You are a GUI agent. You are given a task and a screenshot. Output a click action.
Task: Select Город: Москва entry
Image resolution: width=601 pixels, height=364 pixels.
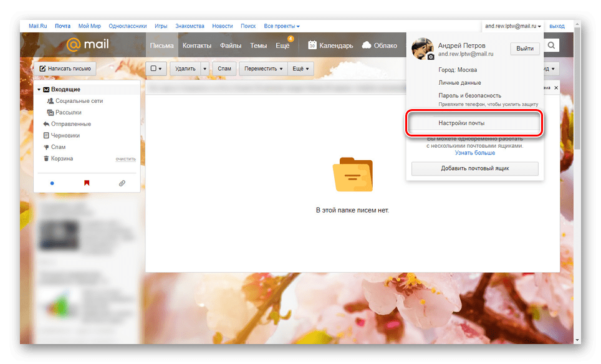[458, 70]
